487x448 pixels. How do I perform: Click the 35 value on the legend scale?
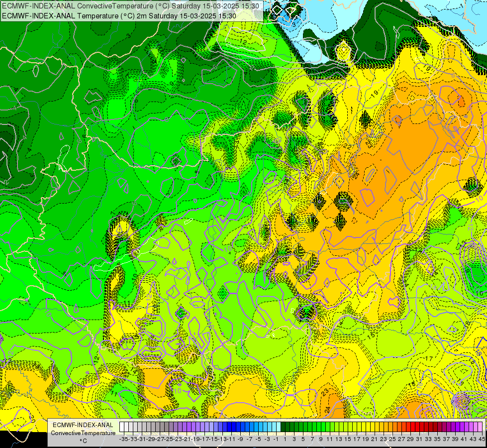pyautogui.click(x=437, y=439)
